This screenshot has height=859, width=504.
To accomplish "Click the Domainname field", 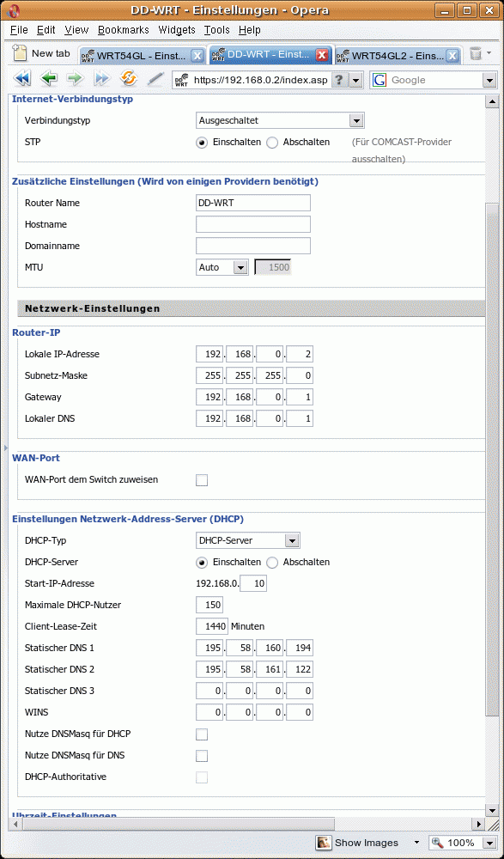I will (x=253, y=246).
